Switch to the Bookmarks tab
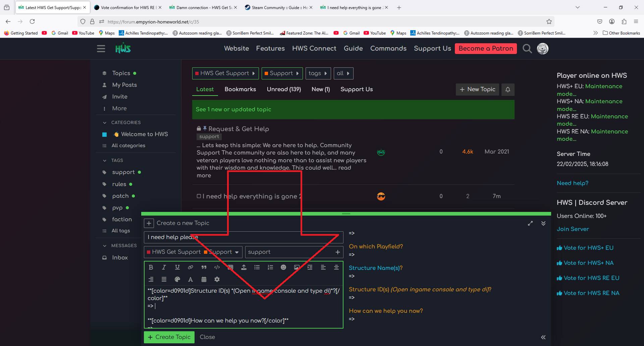This screenshot has width=644, height=346. tap(240, 89)
